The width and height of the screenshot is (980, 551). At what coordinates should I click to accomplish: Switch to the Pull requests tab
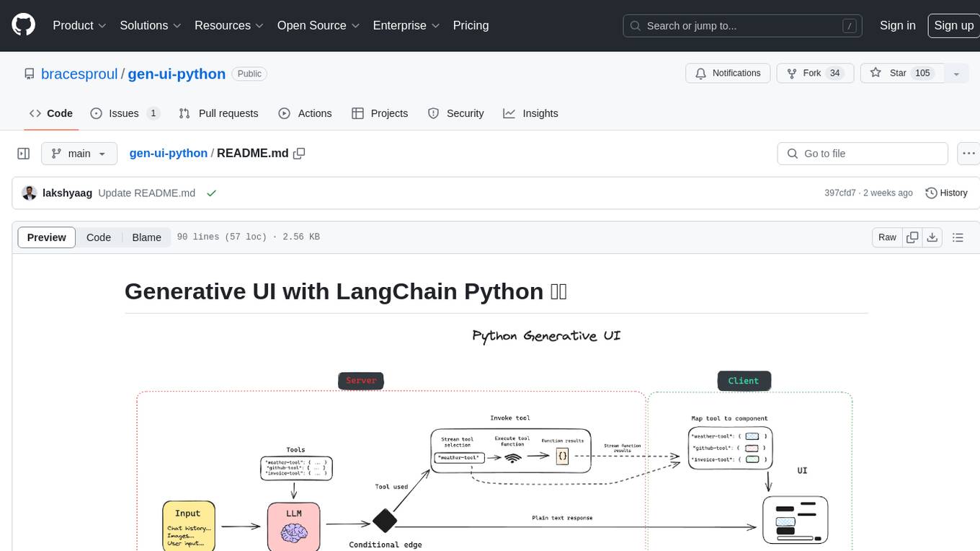[218, 113]
